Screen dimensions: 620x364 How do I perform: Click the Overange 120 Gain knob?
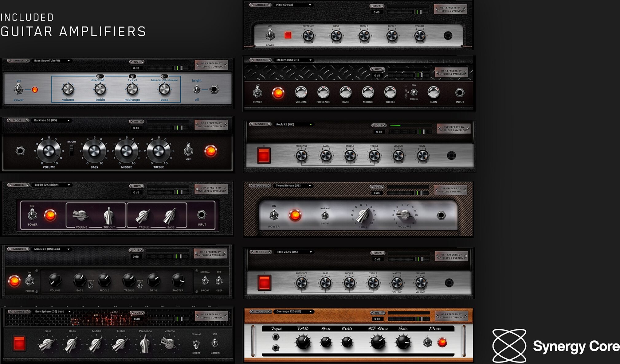click(x=403, y=342)
